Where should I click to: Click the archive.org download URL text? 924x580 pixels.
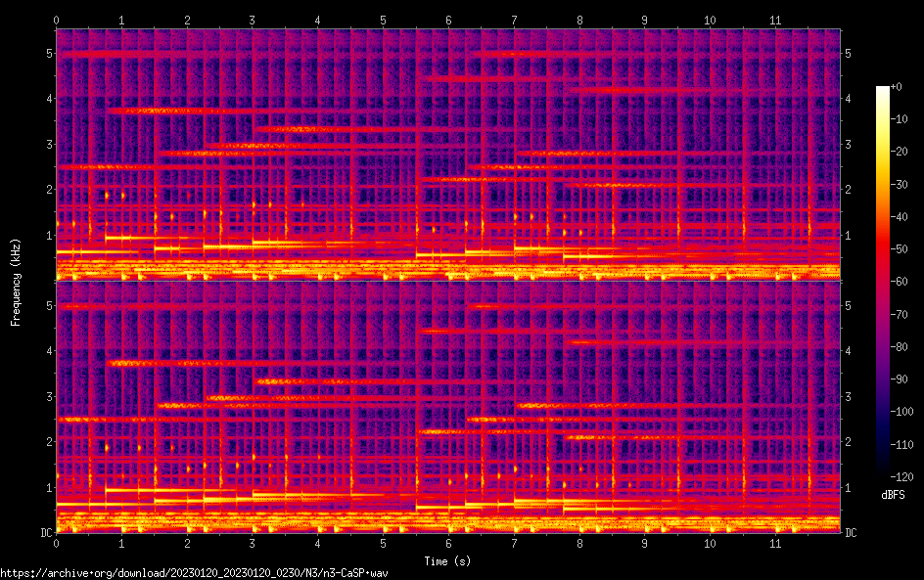pyautogui.click(x=194, y=573)
